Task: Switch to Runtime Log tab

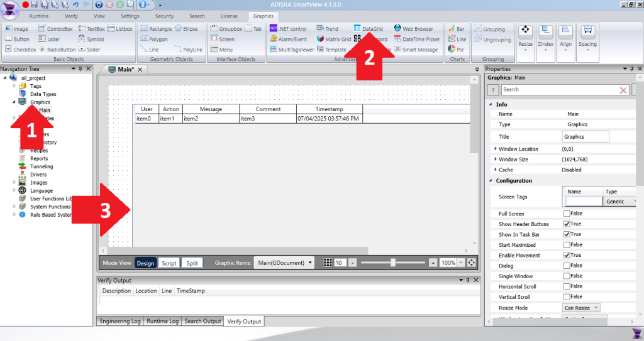Action: [163, 321]
